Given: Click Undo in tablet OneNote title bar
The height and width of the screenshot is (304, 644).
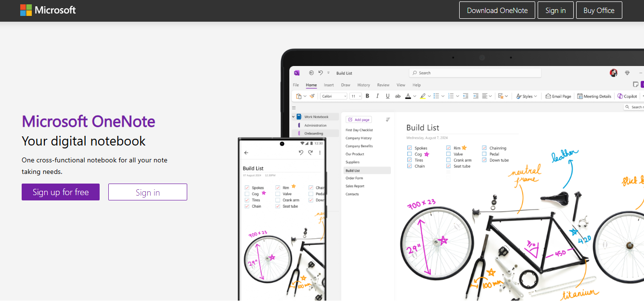Looking at the screenshot, I should [x=321, y=73].
